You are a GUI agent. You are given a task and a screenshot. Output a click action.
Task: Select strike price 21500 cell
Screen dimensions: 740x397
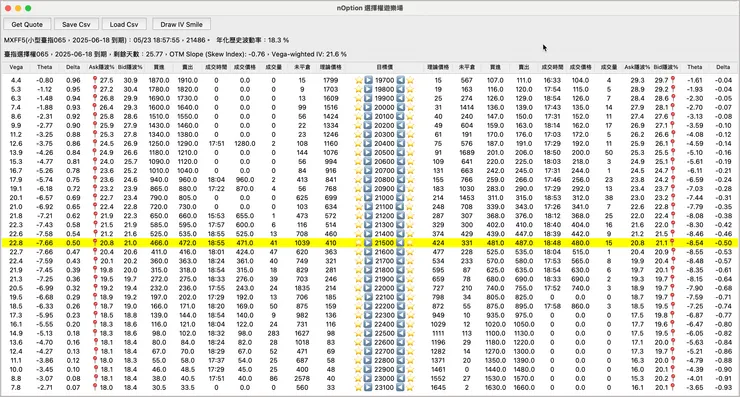coord(384,243)
